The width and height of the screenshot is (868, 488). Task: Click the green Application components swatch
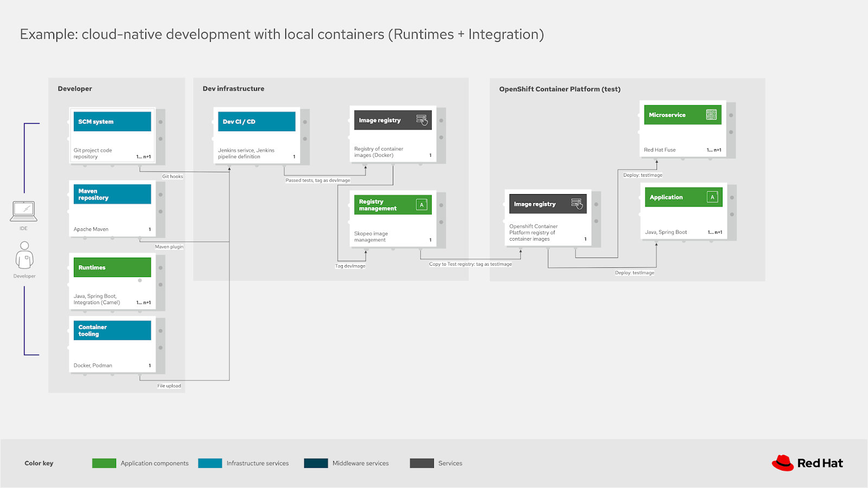[x=104, y=463]
